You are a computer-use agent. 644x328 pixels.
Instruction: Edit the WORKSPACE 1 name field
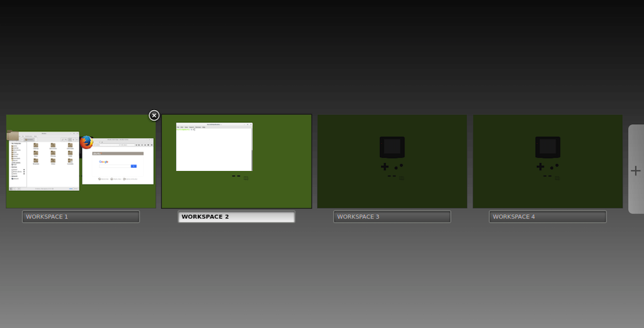pos(81,217)
